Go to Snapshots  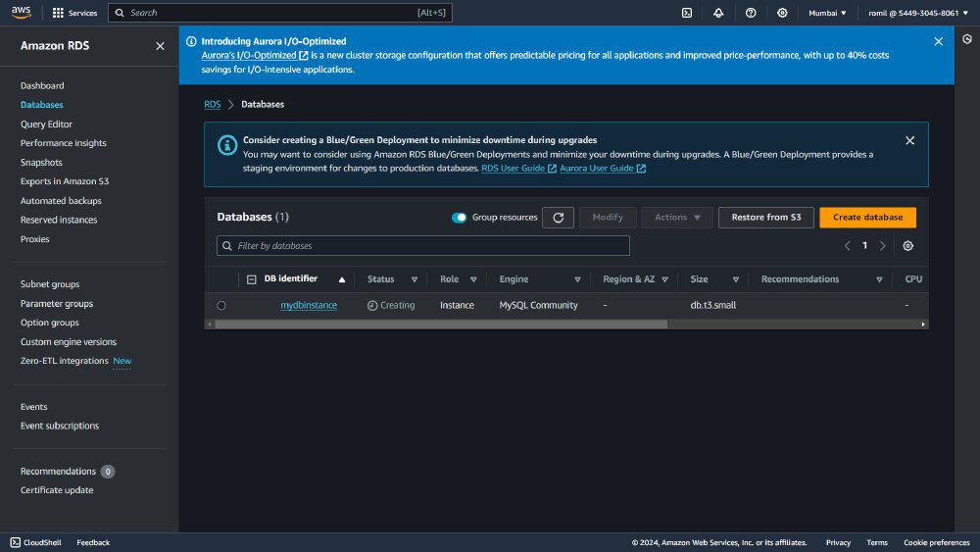coord(41,163)
